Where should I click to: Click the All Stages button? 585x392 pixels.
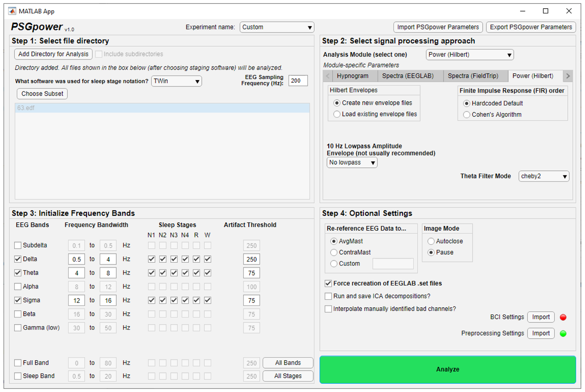(x=288, y=376)
